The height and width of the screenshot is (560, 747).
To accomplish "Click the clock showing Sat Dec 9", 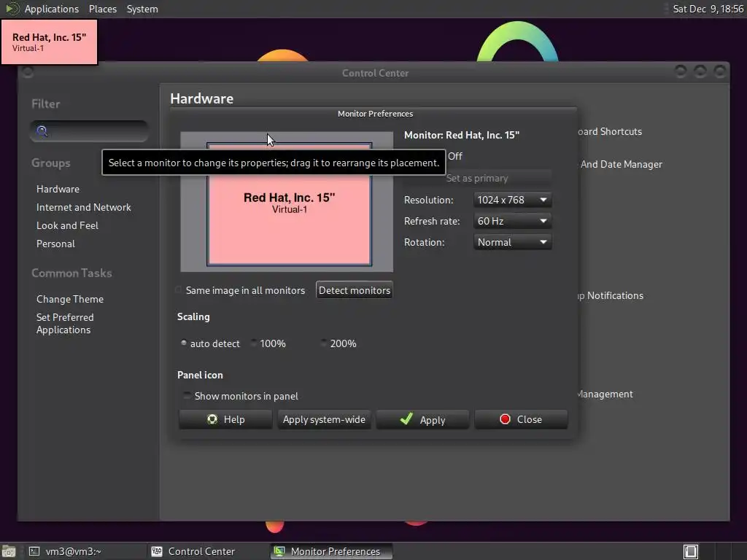I will click(708, 9).
